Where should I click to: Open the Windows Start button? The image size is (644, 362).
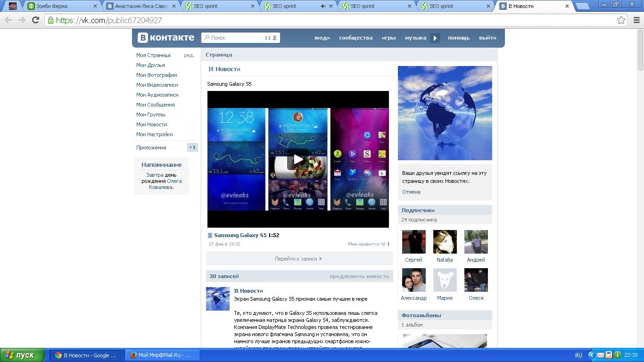point(23,355)
